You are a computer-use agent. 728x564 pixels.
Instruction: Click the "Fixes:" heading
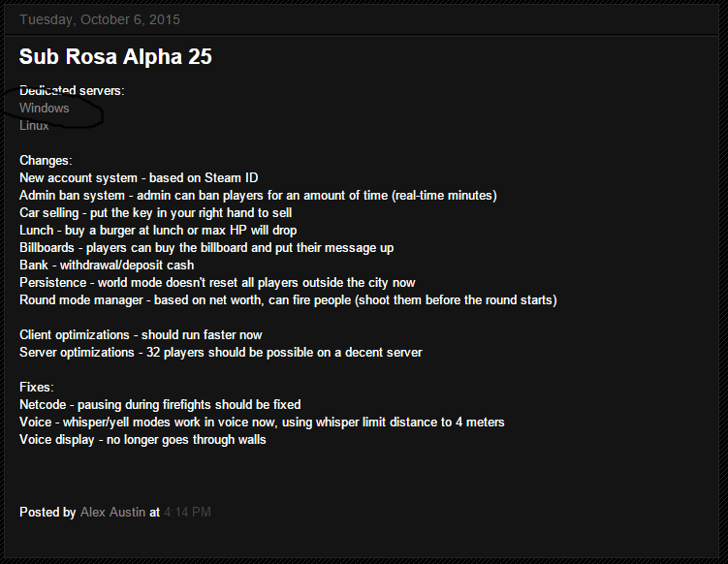coord(37,388)
